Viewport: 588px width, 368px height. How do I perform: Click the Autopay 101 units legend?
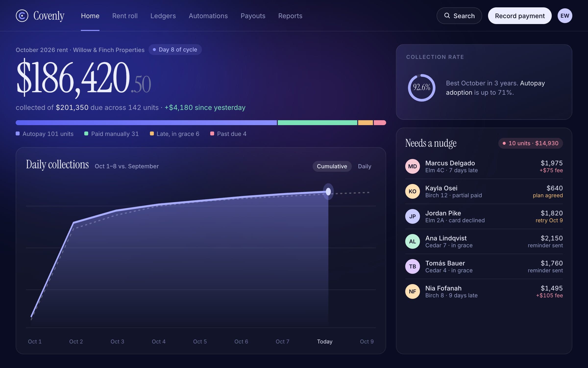pyautogui.click(x=45, y=134)
